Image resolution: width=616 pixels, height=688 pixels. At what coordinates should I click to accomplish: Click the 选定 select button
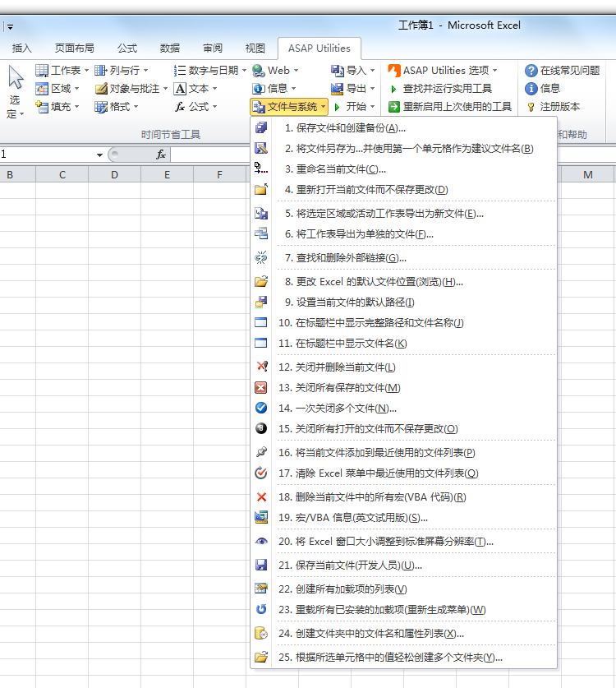pyautogui.click(x=15, y=93)
